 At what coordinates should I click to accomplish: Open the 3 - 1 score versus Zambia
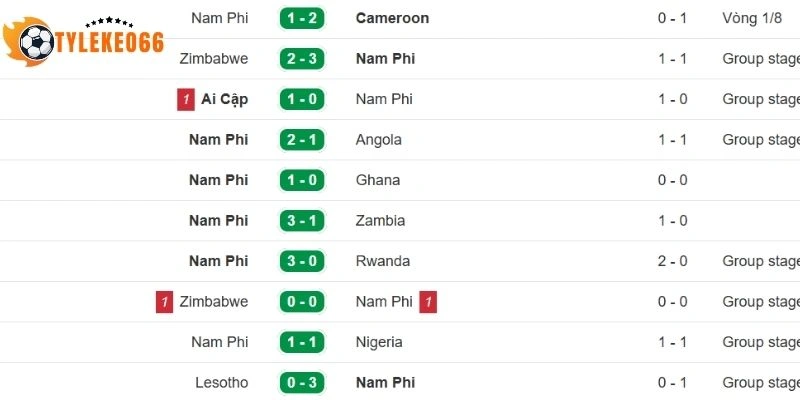tap(302, 220)
